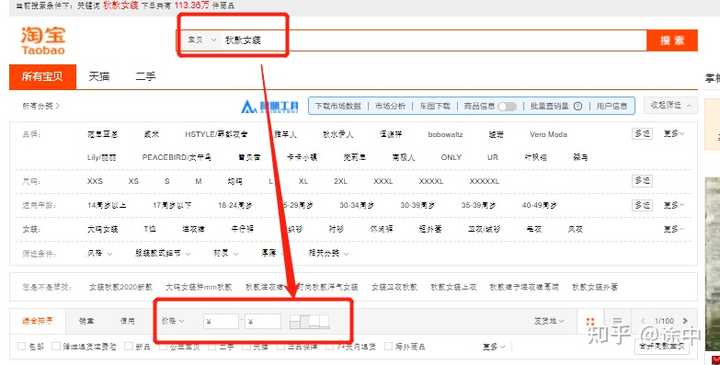
Task: Switch to the 二手 tab
Action: (x=145, y=76)
